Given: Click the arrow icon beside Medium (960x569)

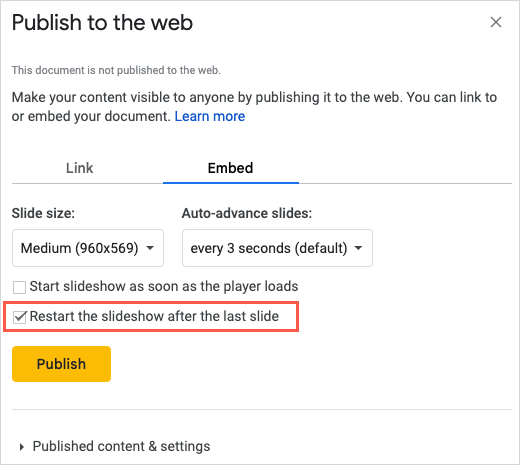Looking at the screenshot, I should coord(150,248).
